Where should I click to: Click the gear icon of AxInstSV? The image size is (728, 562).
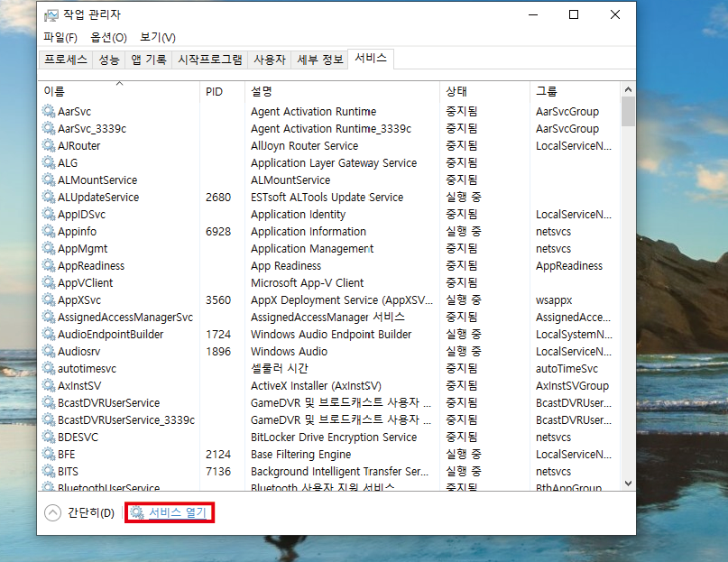pyautogui.click(x=49, y=385)
